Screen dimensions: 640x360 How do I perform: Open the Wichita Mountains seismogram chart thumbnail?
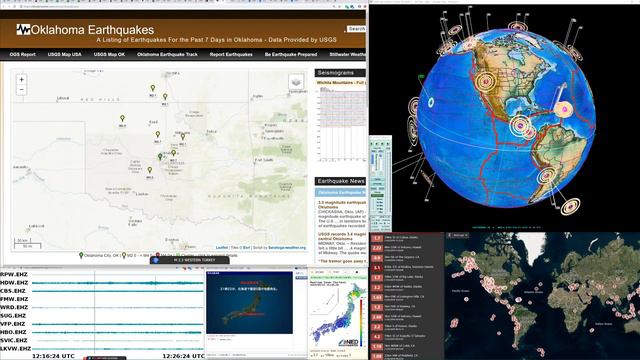(342, 124)
